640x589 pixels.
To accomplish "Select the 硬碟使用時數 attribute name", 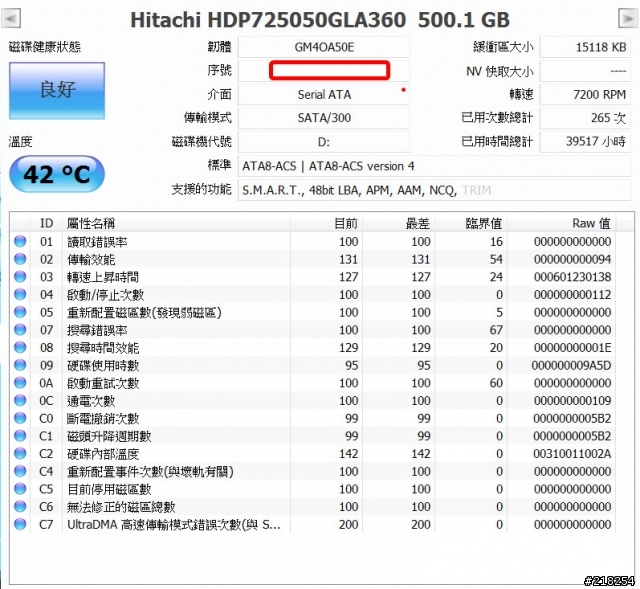I will pos(103,365).
